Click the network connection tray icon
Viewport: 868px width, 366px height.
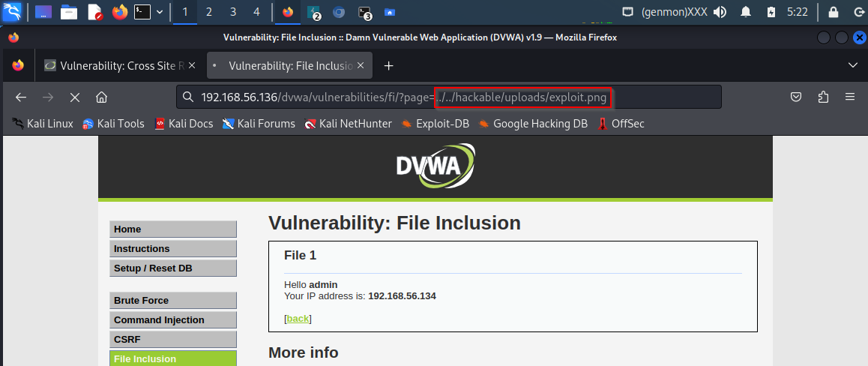(x=627, y=12)
